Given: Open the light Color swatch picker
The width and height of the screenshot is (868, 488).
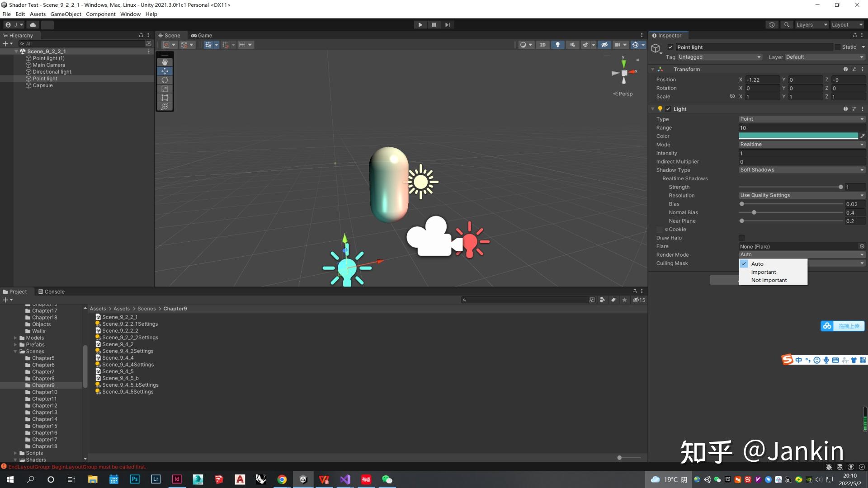Looking at the screenshot, I should [x=798, y=136].
